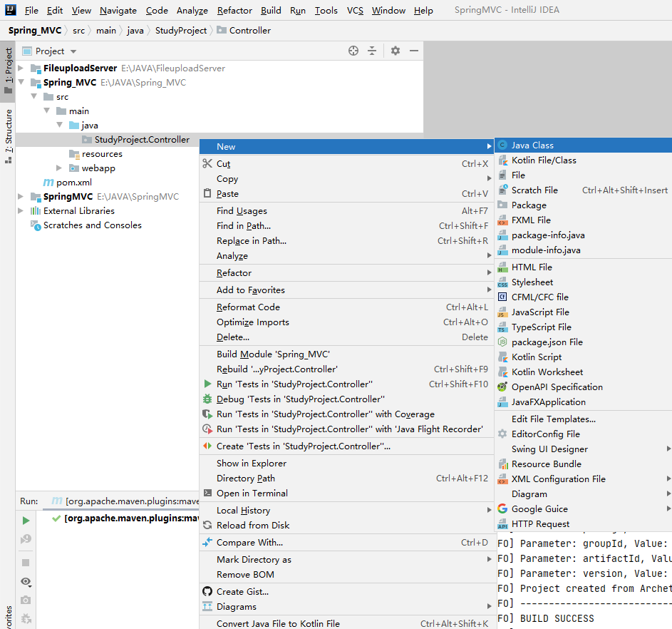Click the stop square icon in Run panel
The width and height of the screenshot is (672, 629).
26,563
